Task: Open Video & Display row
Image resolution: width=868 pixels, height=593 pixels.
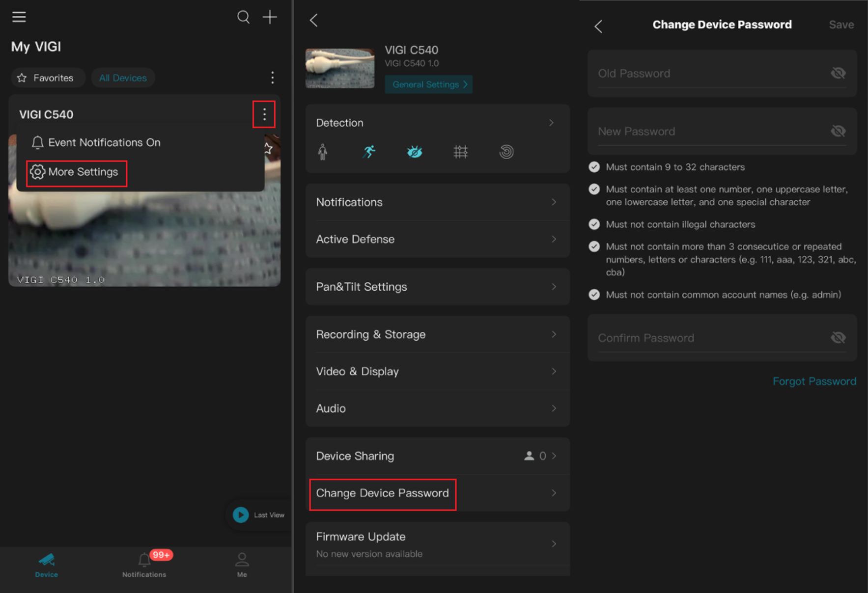Action: coord(438,371)
